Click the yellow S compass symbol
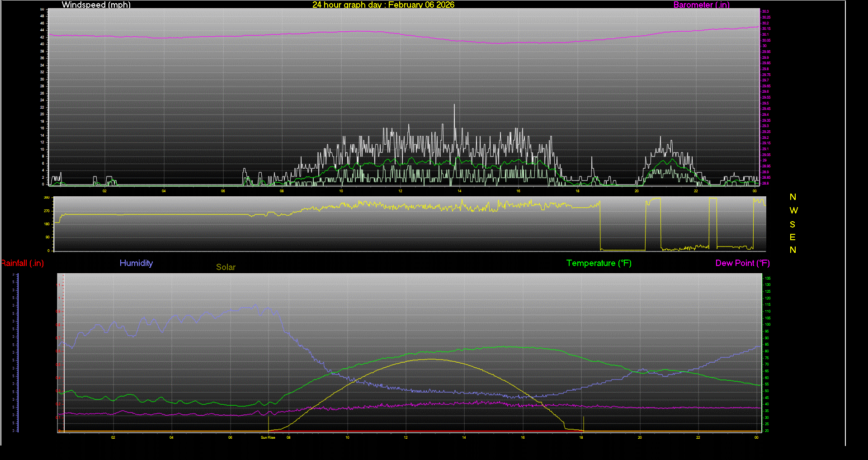The image size is (868, 460). pos(793,224)
